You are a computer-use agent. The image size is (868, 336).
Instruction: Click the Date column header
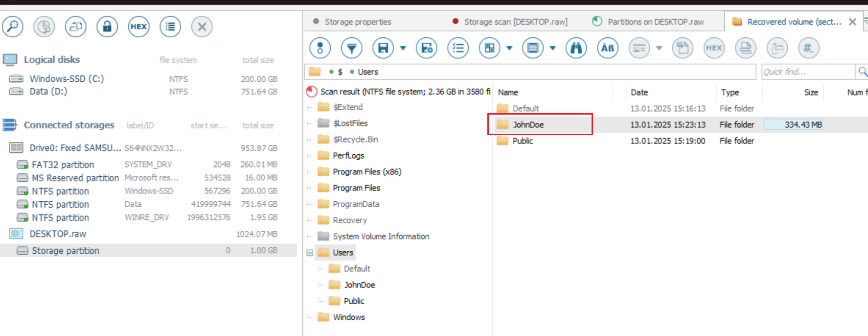(x=639, y=92)
